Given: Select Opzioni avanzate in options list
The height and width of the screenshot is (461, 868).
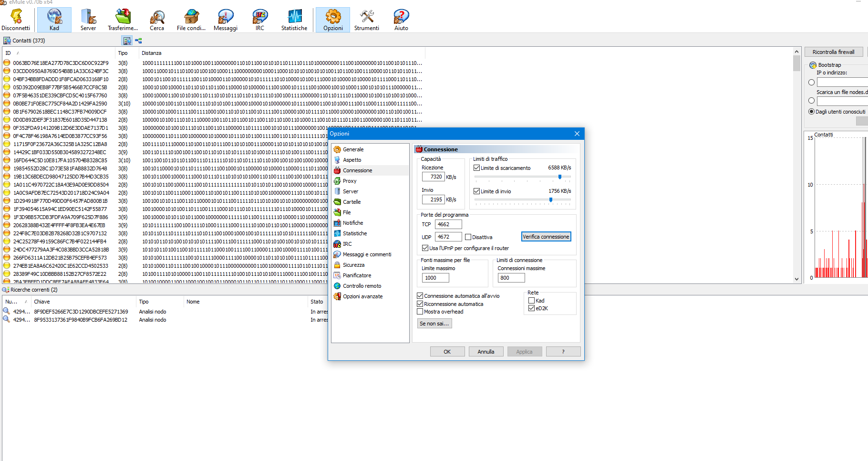Looking at the screenshot, I should pos(362,296).
